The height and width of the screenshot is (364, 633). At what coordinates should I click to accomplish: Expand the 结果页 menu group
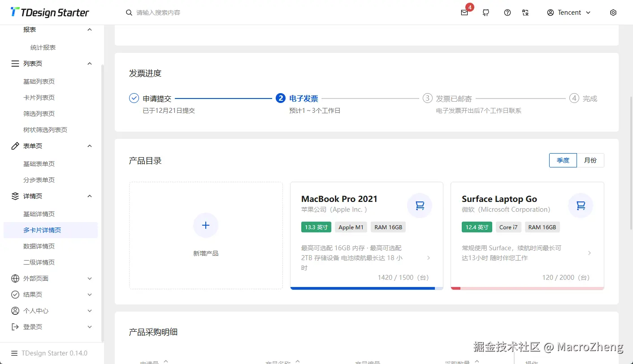point(90,295)
